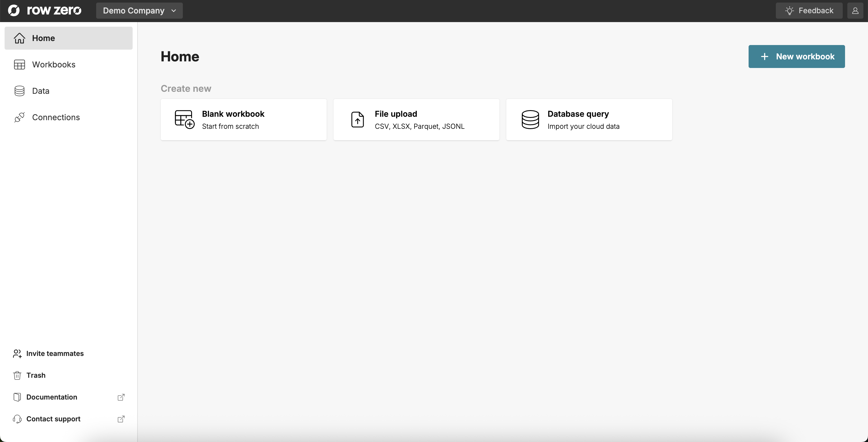
Task: Click the New workbook button
Action: [x=797, y=56]
